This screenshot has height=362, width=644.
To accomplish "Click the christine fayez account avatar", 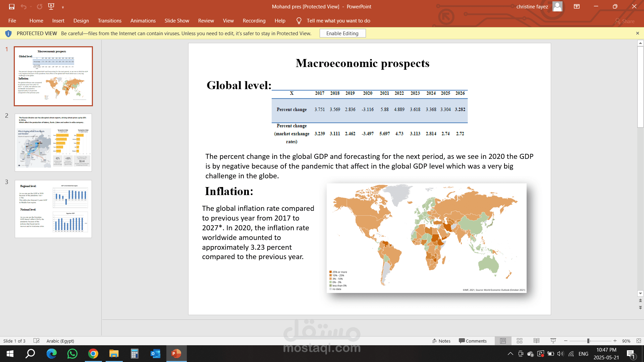I will click(x=557, y=6).
